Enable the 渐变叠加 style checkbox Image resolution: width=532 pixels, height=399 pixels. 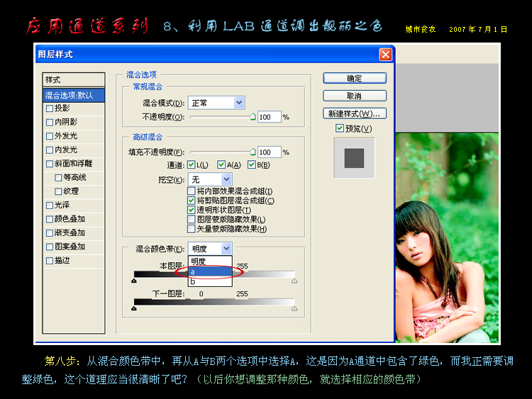[x=50, y=233]
